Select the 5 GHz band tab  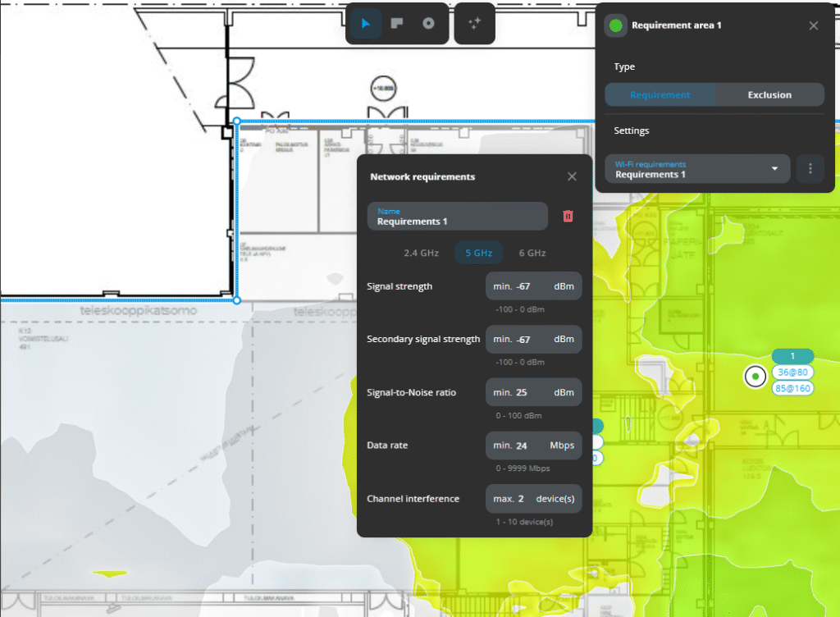pos(478,253)
